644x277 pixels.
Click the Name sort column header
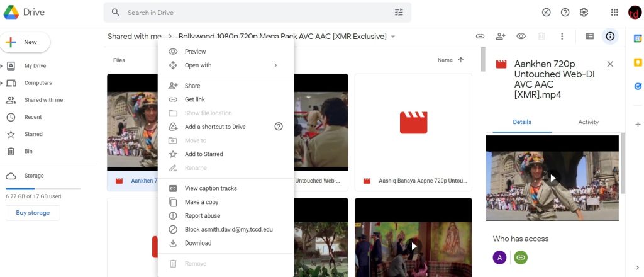tap(445, 60)
